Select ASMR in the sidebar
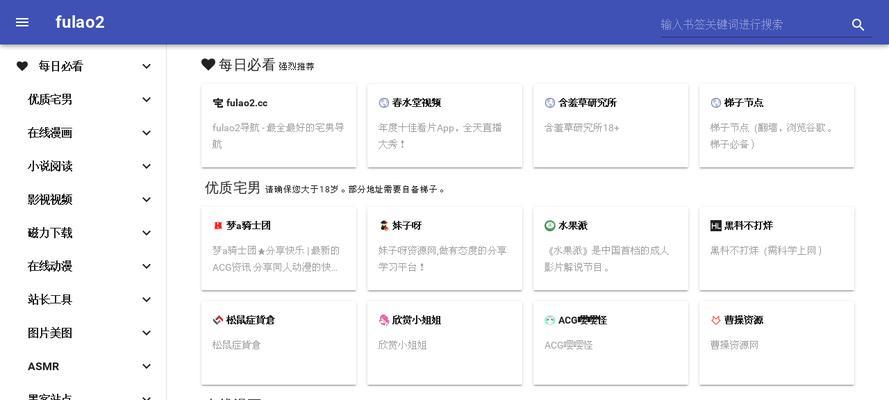889x400 pixels. pyautogui.click(x=44, y=367)
